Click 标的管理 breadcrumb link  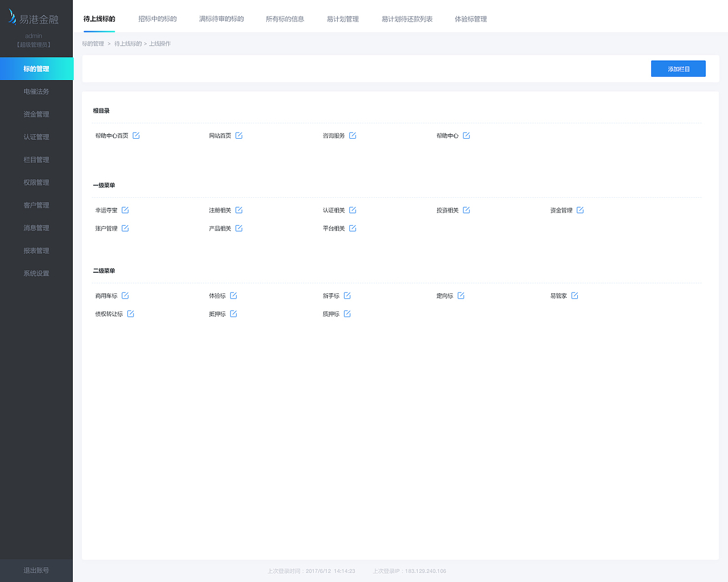[x=93, y=44]
